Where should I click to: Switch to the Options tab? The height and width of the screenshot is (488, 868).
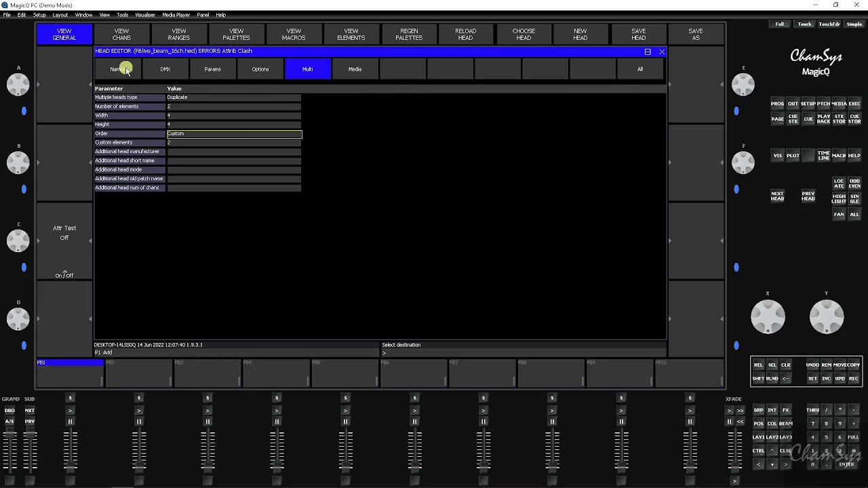pyautogui.click(x=260, y=69)
